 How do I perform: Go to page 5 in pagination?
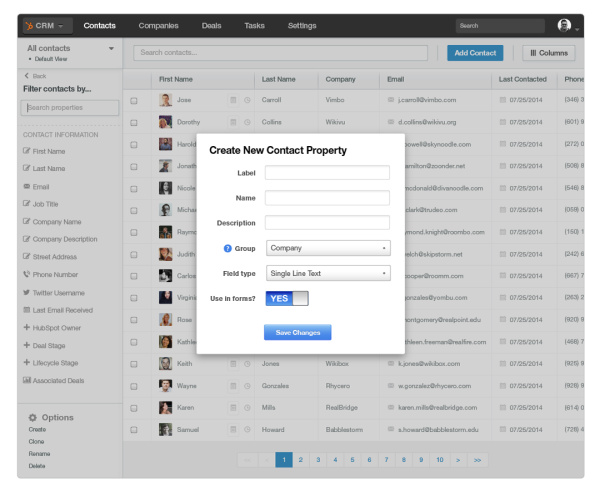coord(353,460)
